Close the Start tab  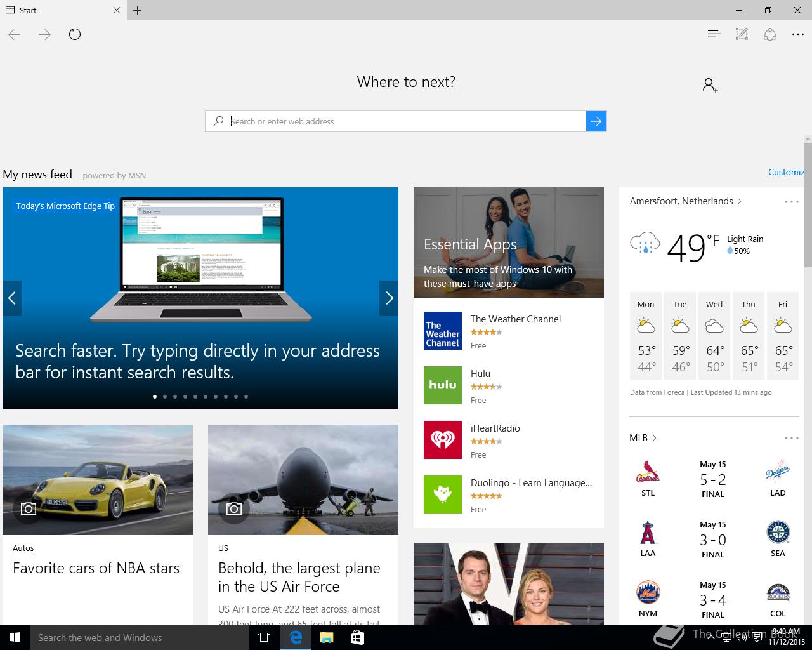click(117, 10)
